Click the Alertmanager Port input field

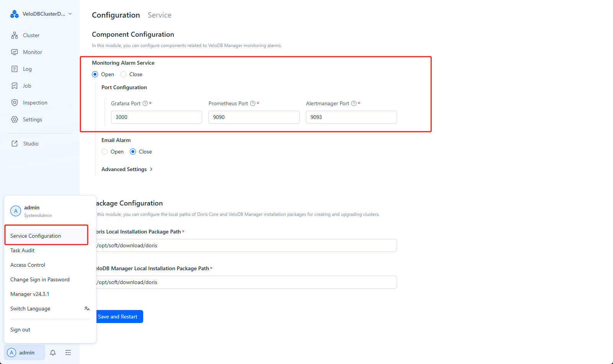[x=351, y=117]
